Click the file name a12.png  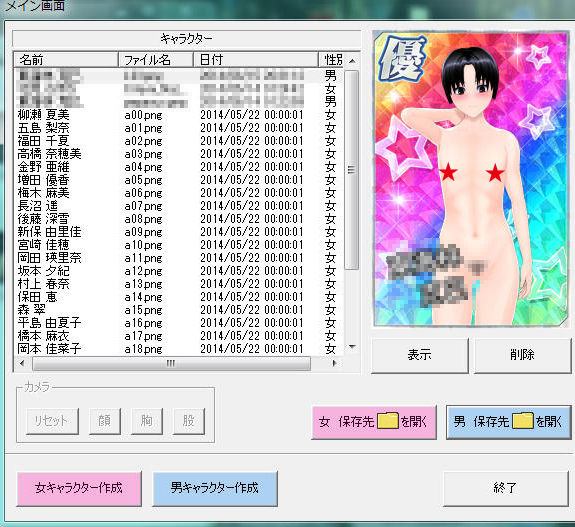pyautogui.click(x=143, y=271)
